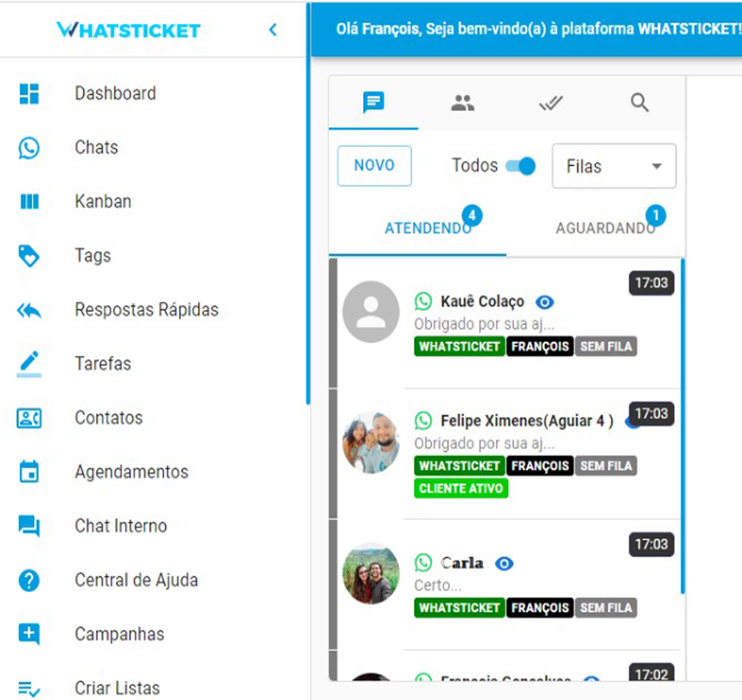Viewport: 742px width, 700px height.
Task: Collapse the sidebar with the chevron
Action: (x=273, y=30)
